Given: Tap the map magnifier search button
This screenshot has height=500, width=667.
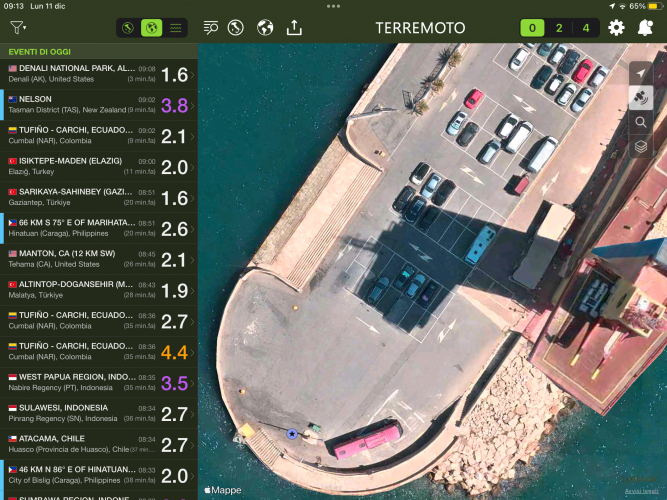Looking at the screenshot, I should (641, 122).
